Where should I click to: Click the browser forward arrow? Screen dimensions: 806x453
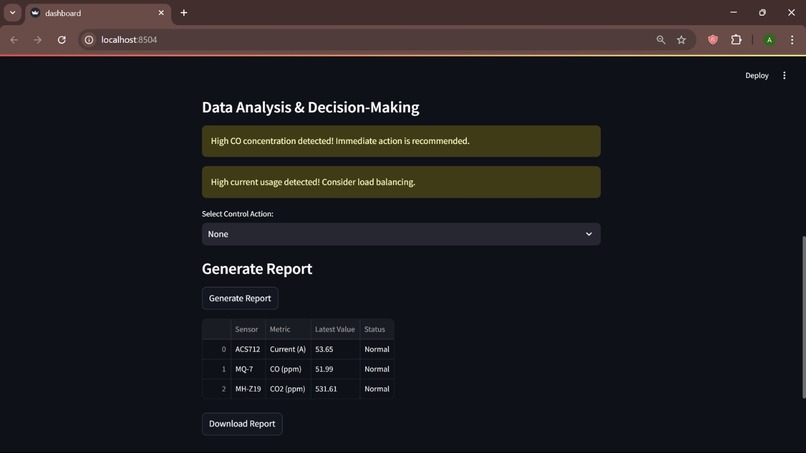click(38, 40)
